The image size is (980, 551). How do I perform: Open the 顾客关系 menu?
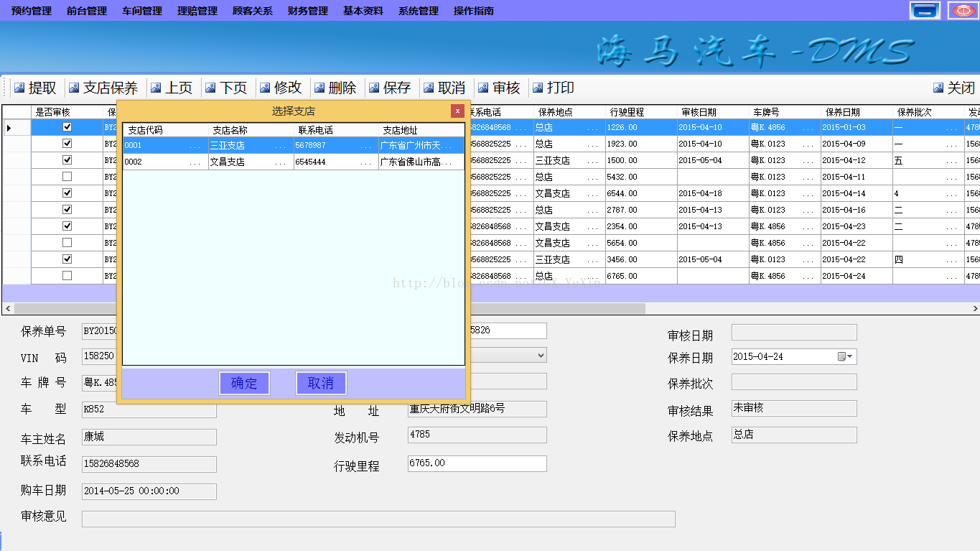click(253, 11)
